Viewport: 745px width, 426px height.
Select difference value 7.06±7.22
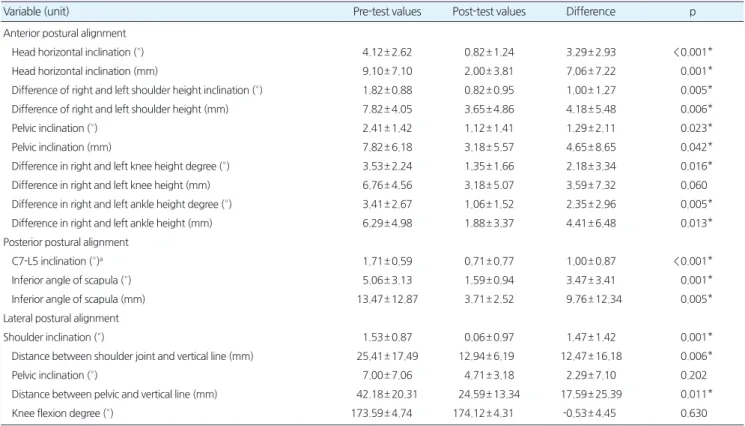591,71
